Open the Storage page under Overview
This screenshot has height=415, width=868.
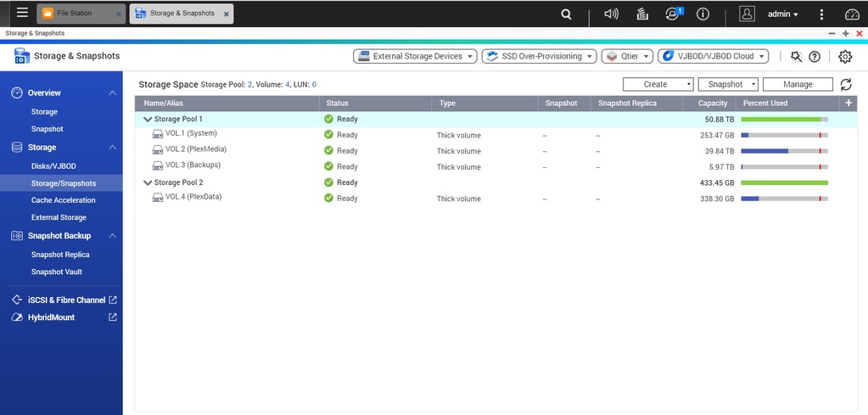44,112
